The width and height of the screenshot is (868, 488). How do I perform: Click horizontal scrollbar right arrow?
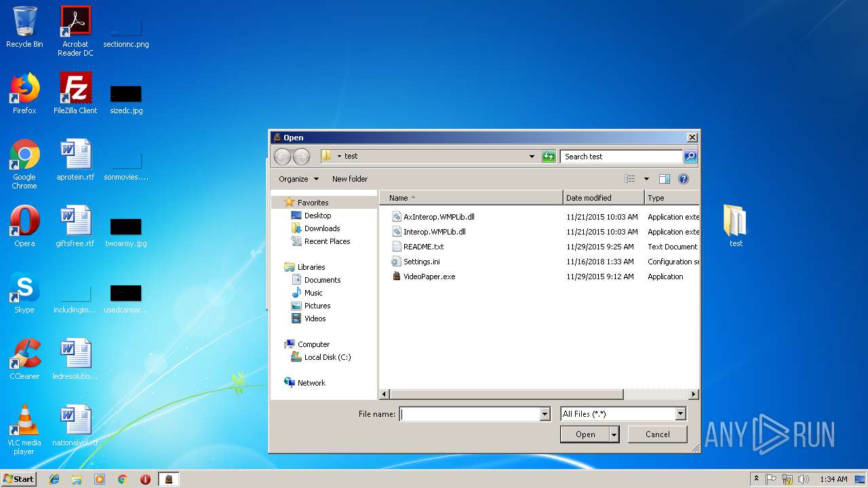[694, 394]
